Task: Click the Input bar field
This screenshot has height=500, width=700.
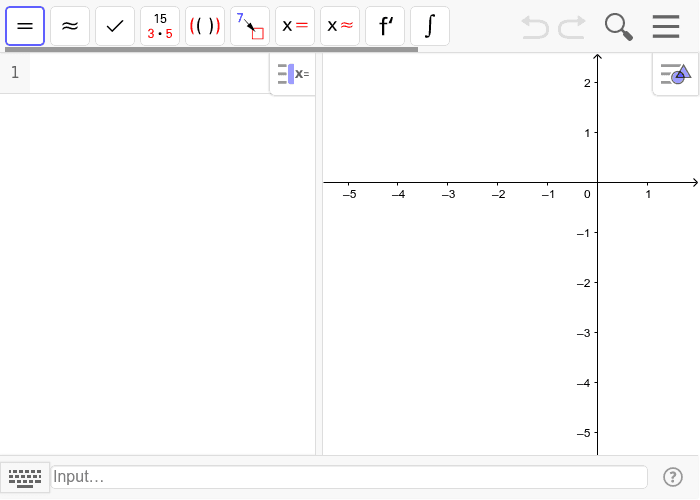Action: (349, 477)
